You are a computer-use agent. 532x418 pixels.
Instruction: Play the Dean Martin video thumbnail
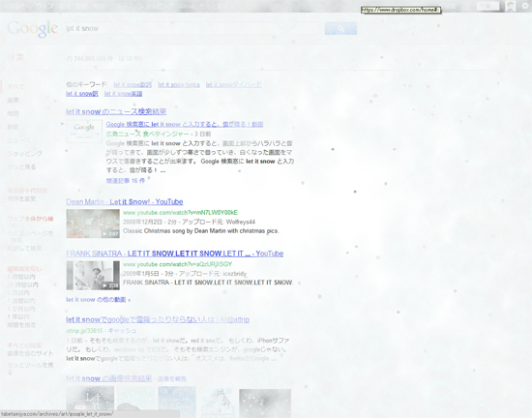coord(93,224)
